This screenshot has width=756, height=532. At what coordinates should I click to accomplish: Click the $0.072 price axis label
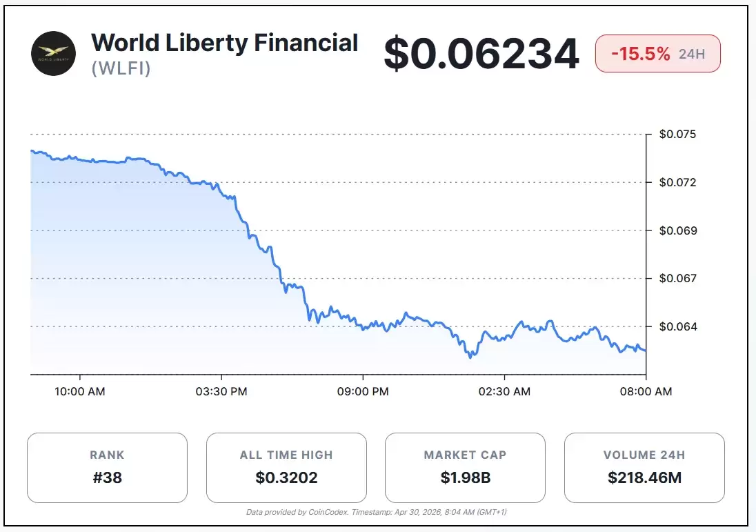[x=678, y=182]
